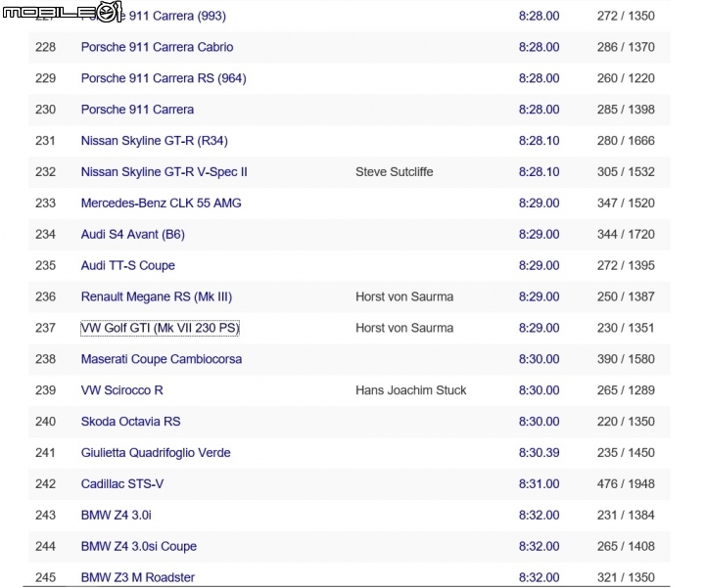Select power/weight value 230 / 1351
705x588 pixels.
[626, 328]
